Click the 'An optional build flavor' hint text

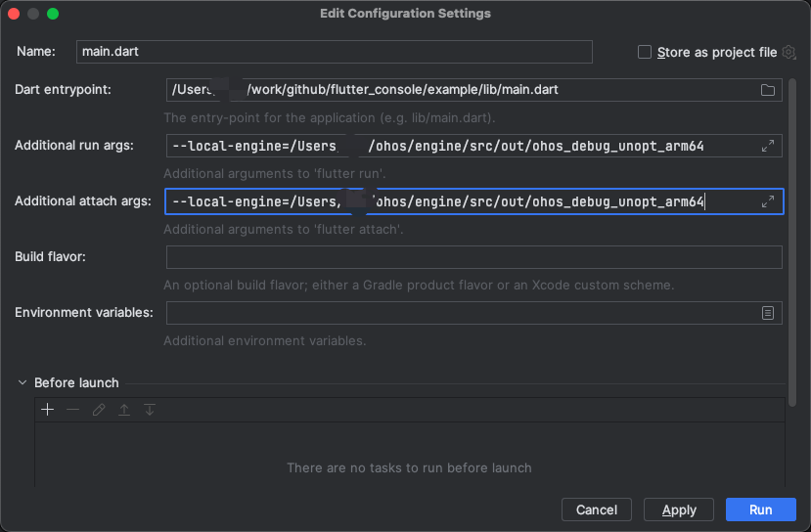pos(419,285)
